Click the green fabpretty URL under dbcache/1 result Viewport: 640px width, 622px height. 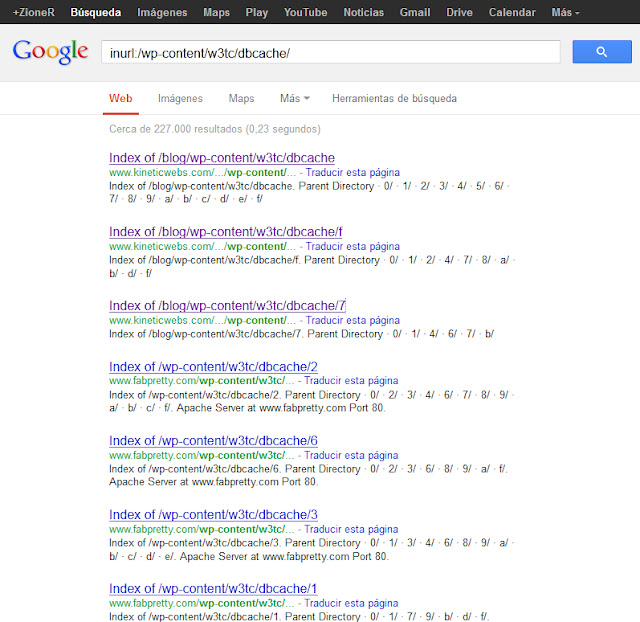coord(201,603)
